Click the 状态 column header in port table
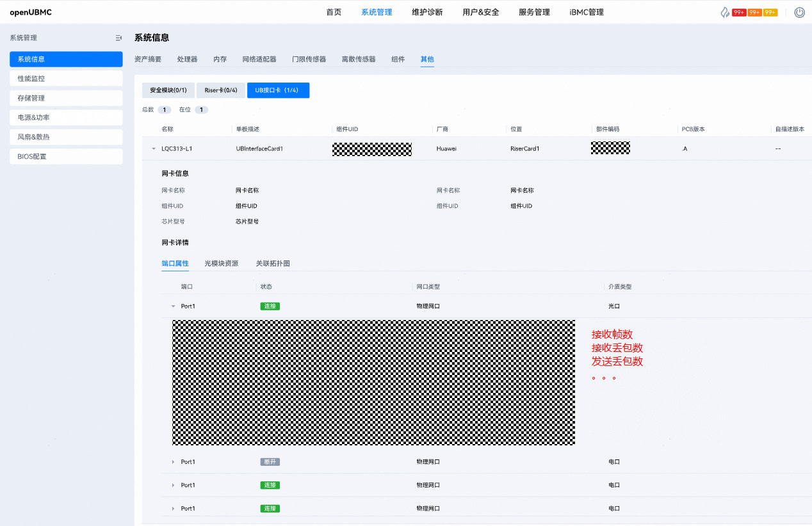Image resolution: width=812 pixels, height=526 pixels. click(266, 287)
